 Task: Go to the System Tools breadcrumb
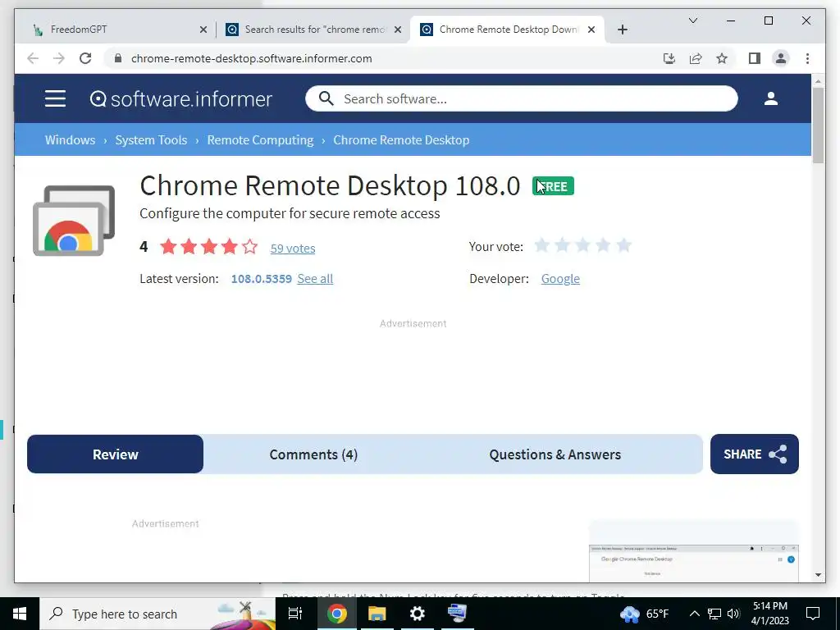pyautogui.click(x=151, y=139)
